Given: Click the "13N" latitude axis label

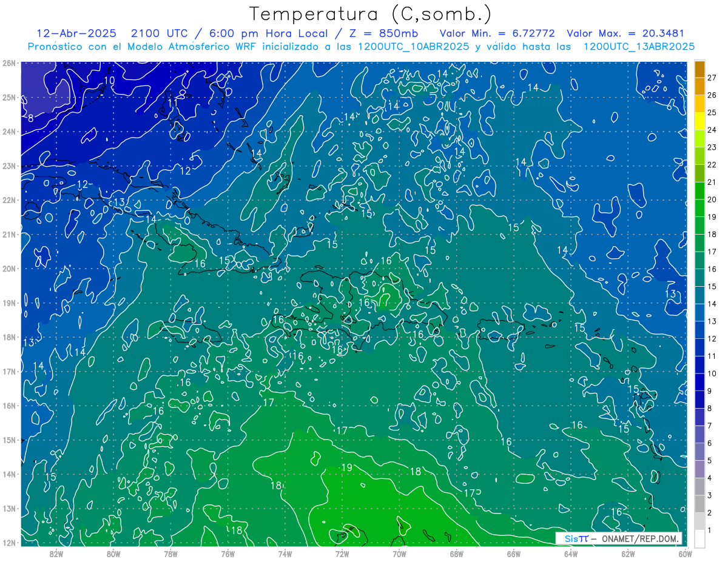Looking at the screenshot, I should [x=9, y=509].
